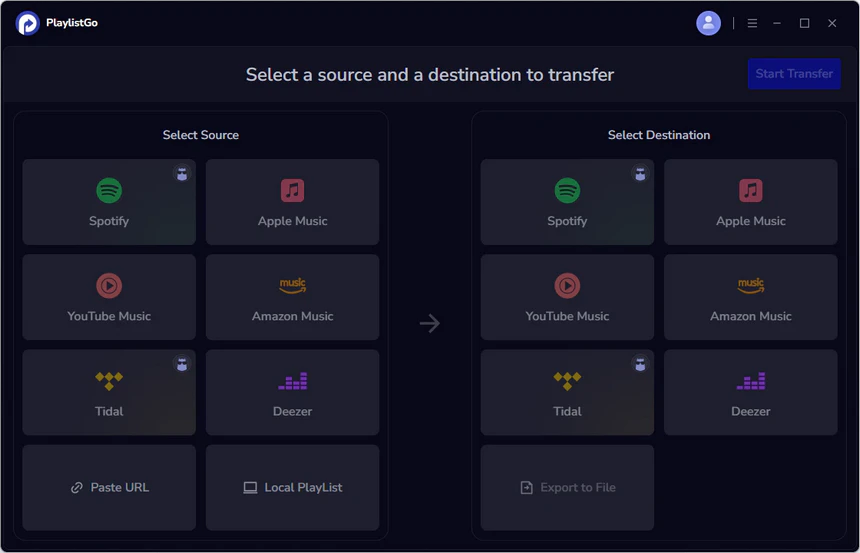Click the Start Transfer button
Viewport: 860px width, 553px height.
point(794,74)
